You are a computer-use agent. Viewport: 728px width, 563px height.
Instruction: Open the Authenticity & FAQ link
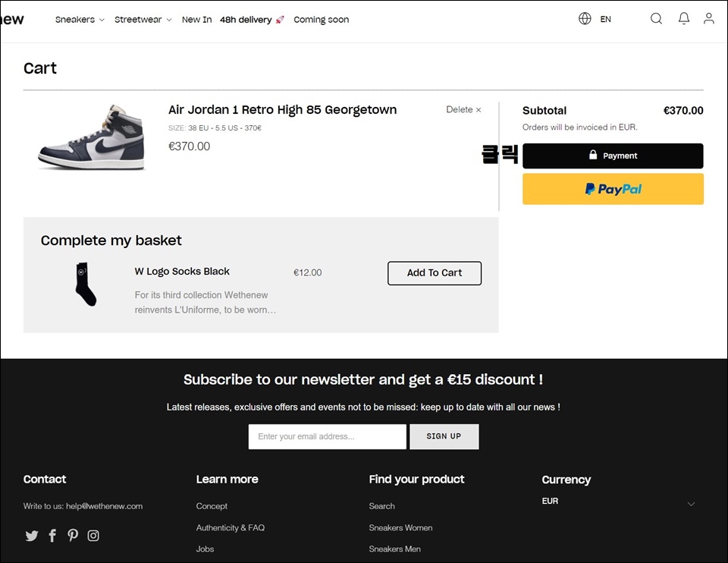[x=231, y=527]
